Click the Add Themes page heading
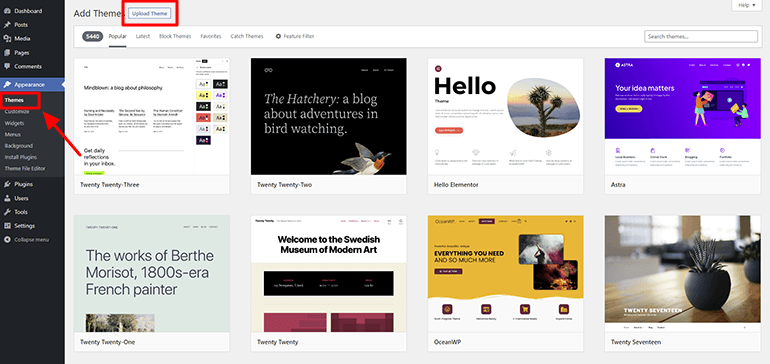The height and width of the screenshot is (364, 770). [98, 14]
